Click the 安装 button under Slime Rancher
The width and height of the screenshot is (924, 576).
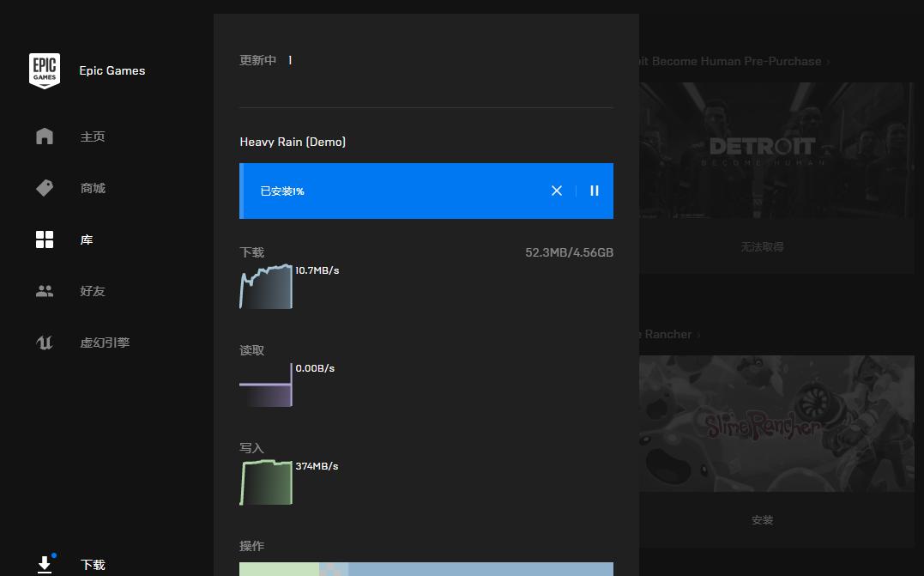tap(762, 519)
